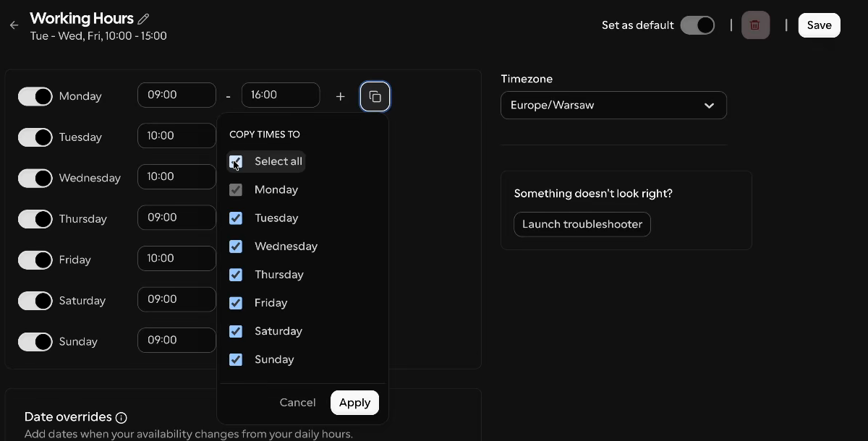Click the Working Hours title text
The width and height of the screenshot is (868, 441).
tap(82, 19)
